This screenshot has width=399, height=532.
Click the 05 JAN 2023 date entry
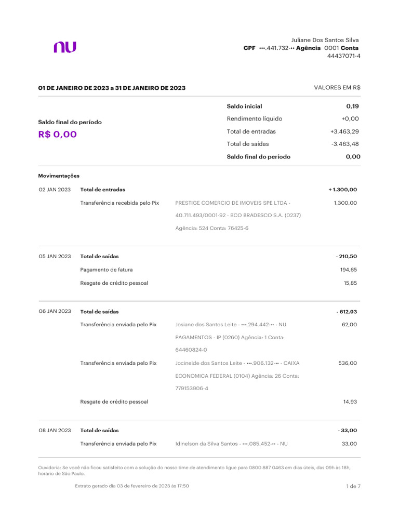tap(55, 256)
